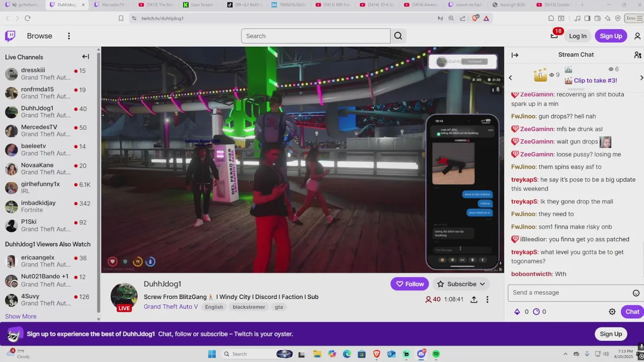The width and height of the screenshot is (644, 362).
Task: Open P1Ski live channel
Action: point(50,225)
